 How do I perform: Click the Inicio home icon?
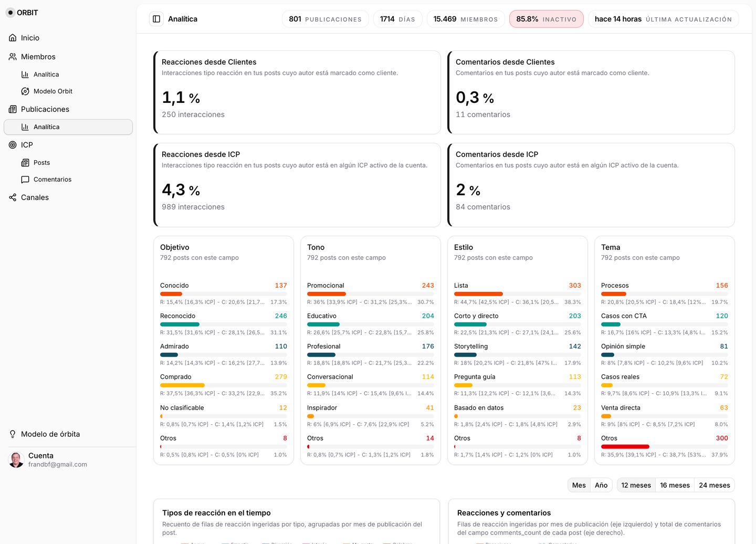13,38
